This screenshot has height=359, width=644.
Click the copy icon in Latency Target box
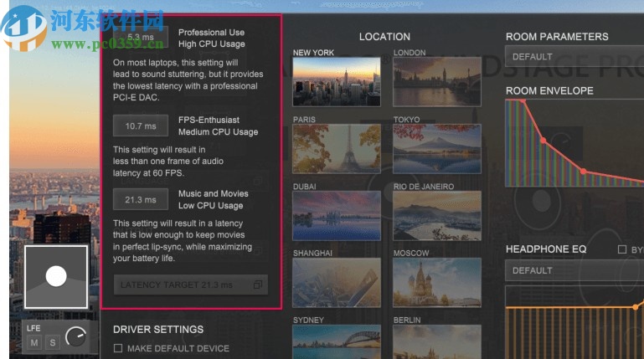(258, 285)
